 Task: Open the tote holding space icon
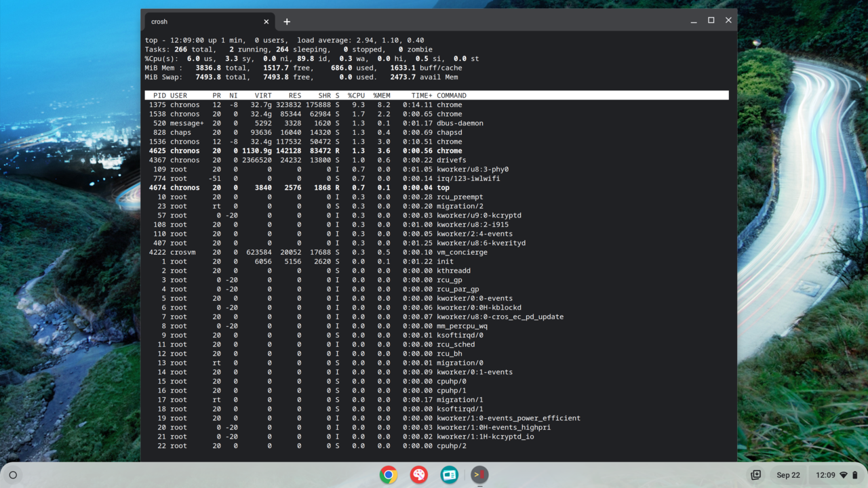pyautogui.click(x=755, y=475)
